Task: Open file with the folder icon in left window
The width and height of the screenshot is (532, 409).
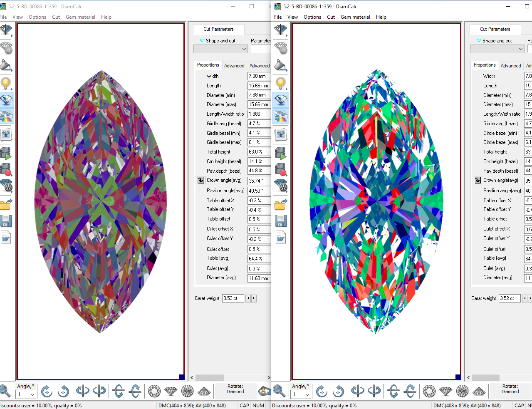Action: tap(6, 204)
